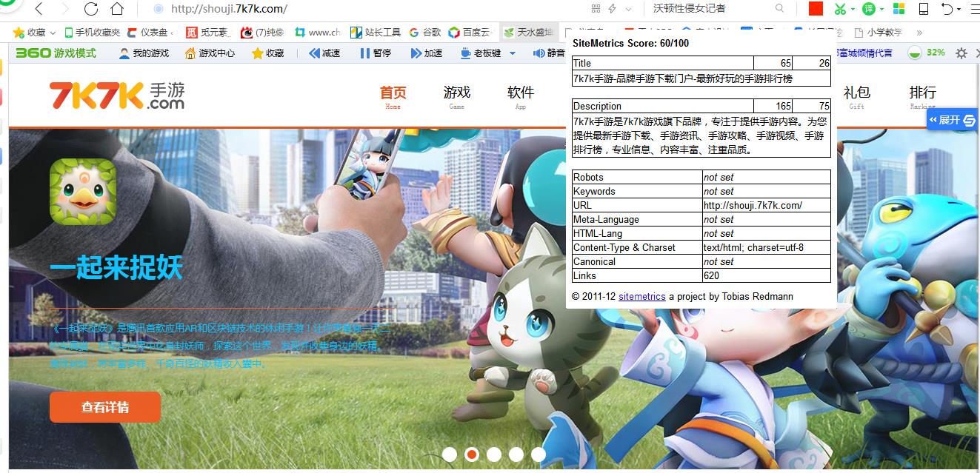Screen dimensions: 980x473
Task: Click the 暂停 pause button
Action: pos(376,53)
